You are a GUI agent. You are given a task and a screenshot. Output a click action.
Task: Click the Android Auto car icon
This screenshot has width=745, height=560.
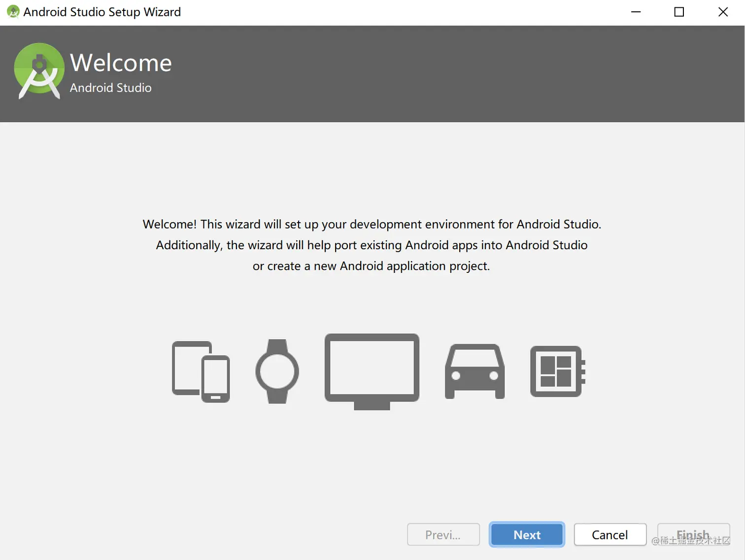pyautogui.click(x=474, y=372)
